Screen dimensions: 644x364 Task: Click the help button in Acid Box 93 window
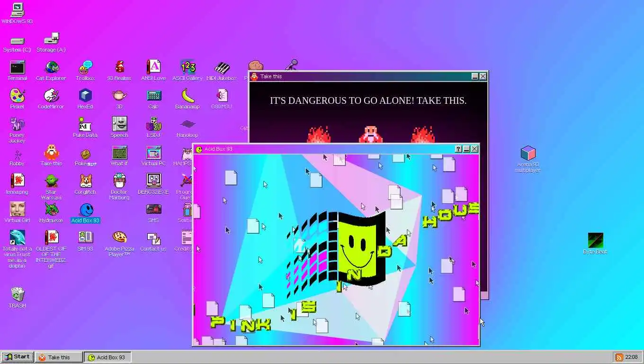point(458,149)
